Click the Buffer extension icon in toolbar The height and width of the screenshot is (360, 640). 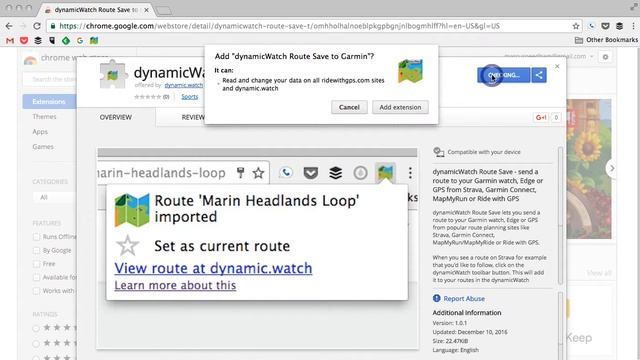click(x=619, y=26)
